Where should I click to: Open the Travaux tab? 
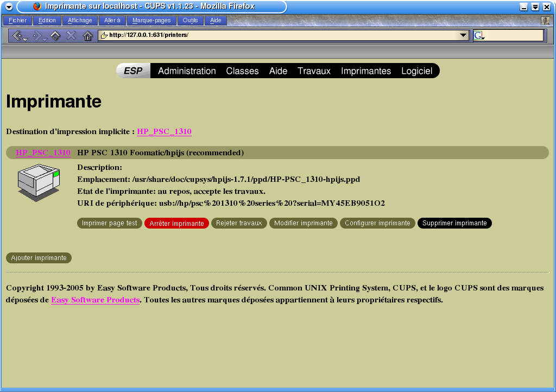314,71
